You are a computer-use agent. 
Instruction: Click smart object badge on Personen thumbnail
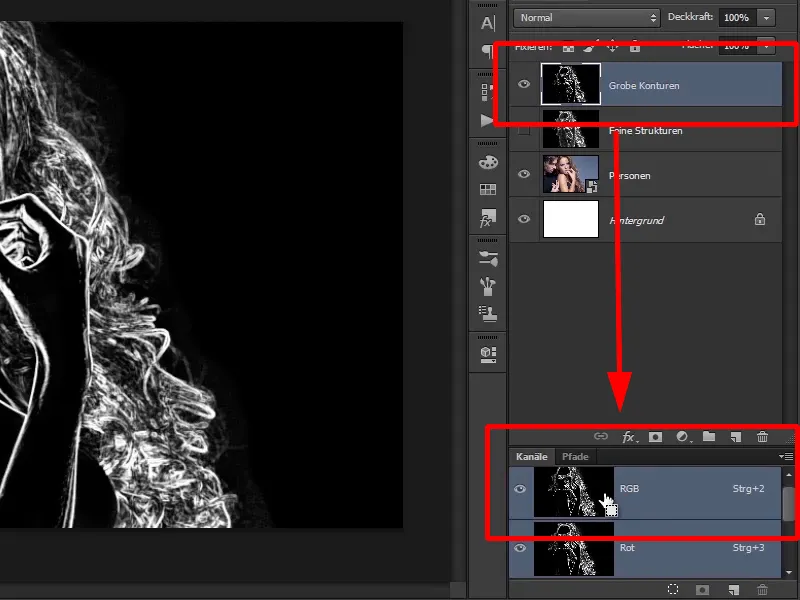(x=592, y=186)
